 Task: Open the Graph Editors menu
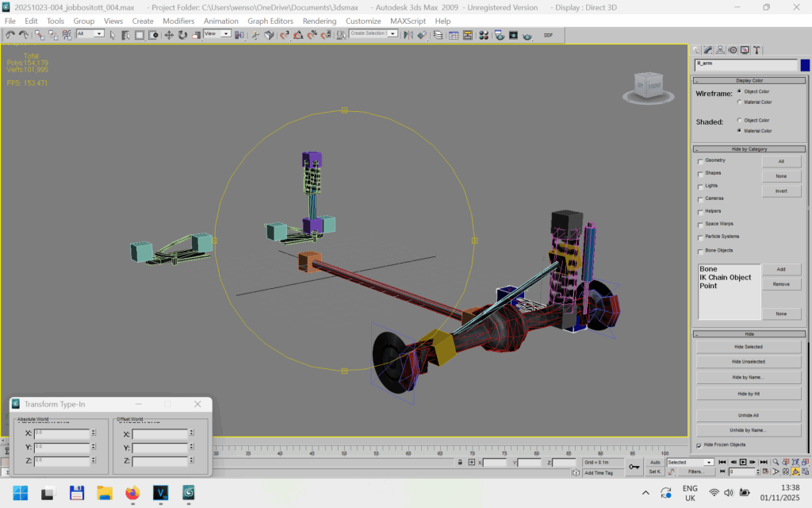pyautogui.click(x=270, y=21)
